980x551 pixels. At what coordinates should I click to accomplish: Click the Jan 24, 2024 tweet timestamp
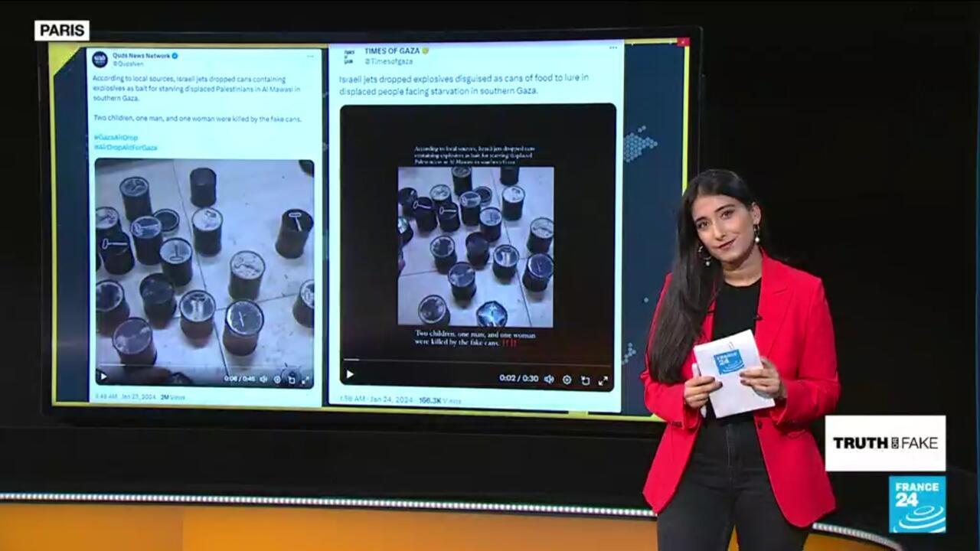[x=381, y=400]
